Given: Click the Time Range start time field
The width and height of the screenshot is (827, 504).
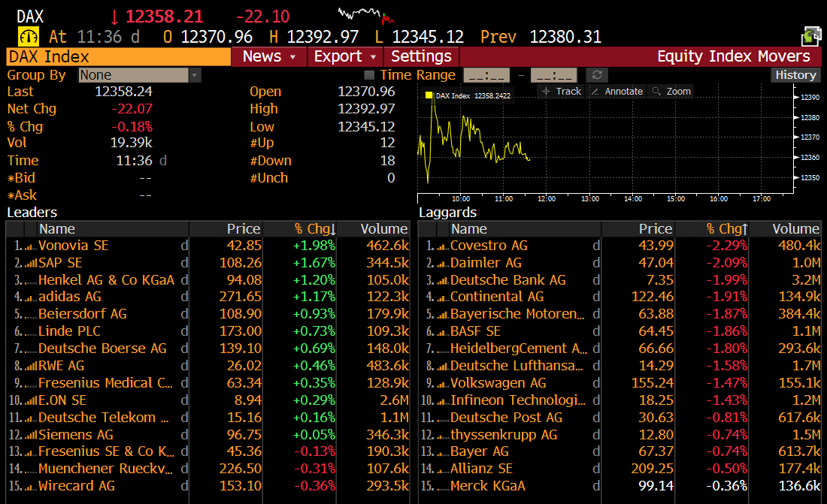Looking at the screenshot, I should 486,75.
